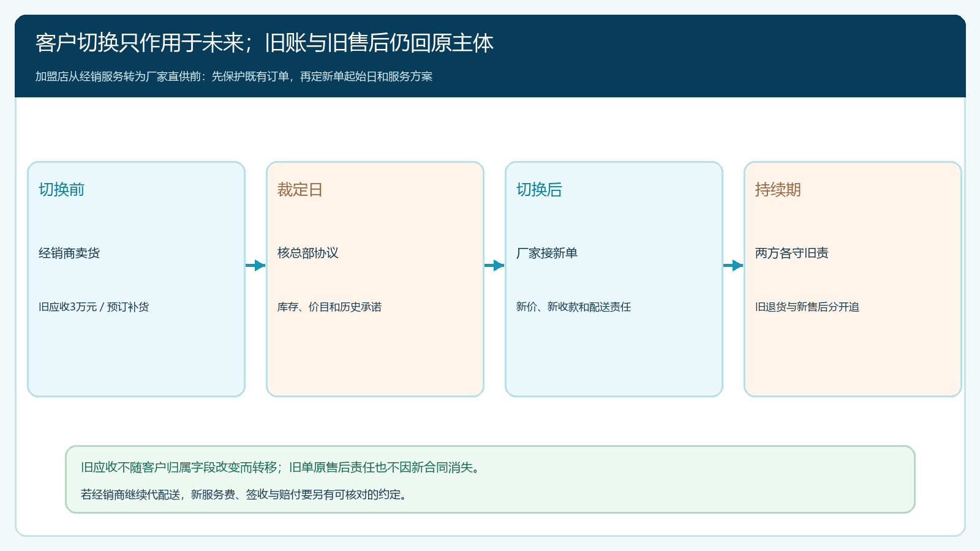This screenshot has width=980, height=551.
Task: Select the 切换后 card heading
Action: (539, 190)
